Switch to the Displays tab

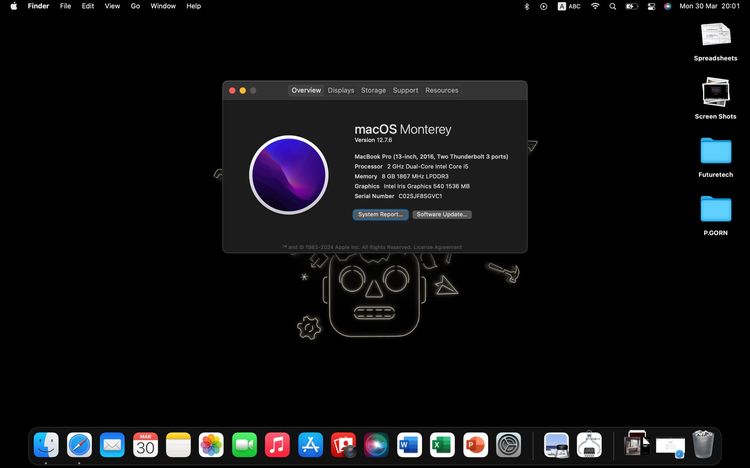click(341, 90)
